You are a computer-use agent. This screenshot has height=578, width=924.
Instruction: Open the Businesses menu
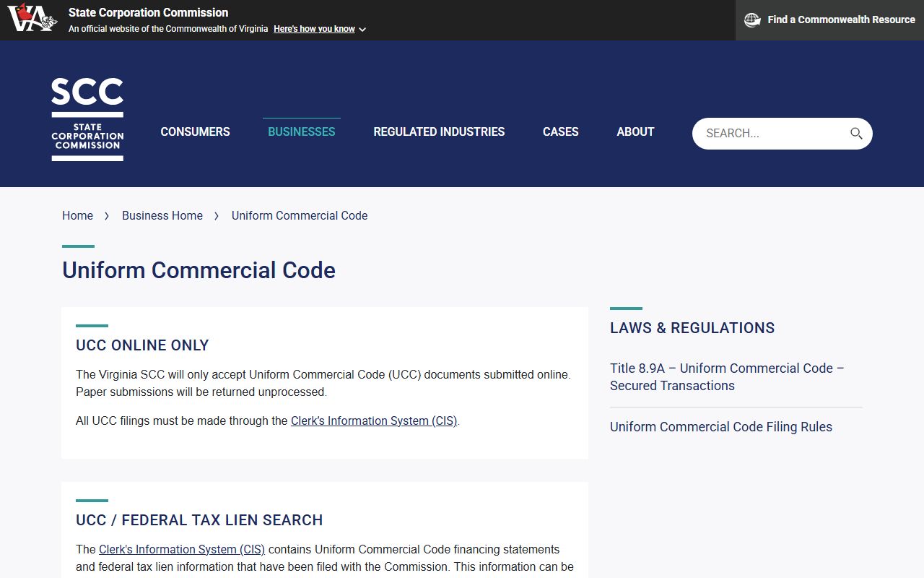point(302,131)
